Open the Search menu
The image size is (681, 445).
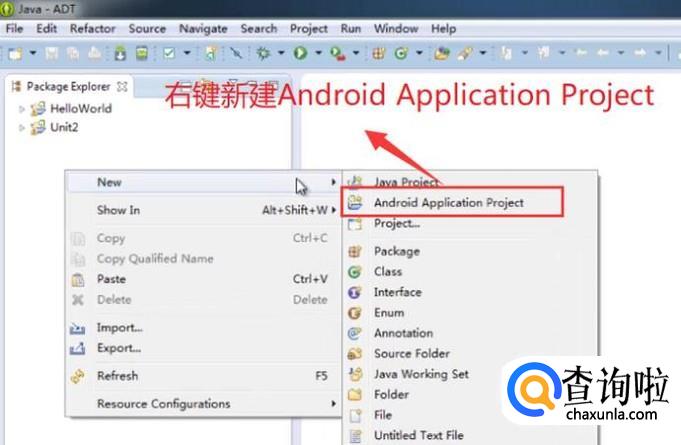(x=259, y=29)
